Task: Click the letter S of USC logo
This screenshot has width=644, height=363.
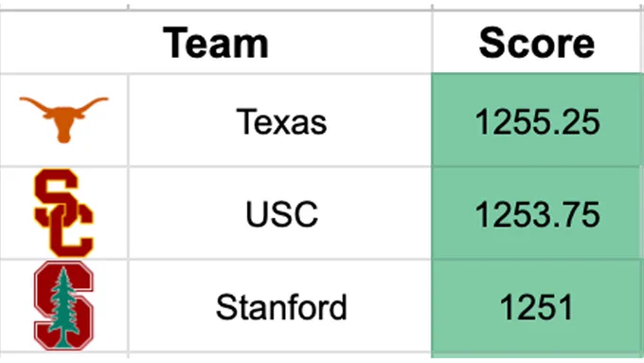Action: (x=57, y=193)
